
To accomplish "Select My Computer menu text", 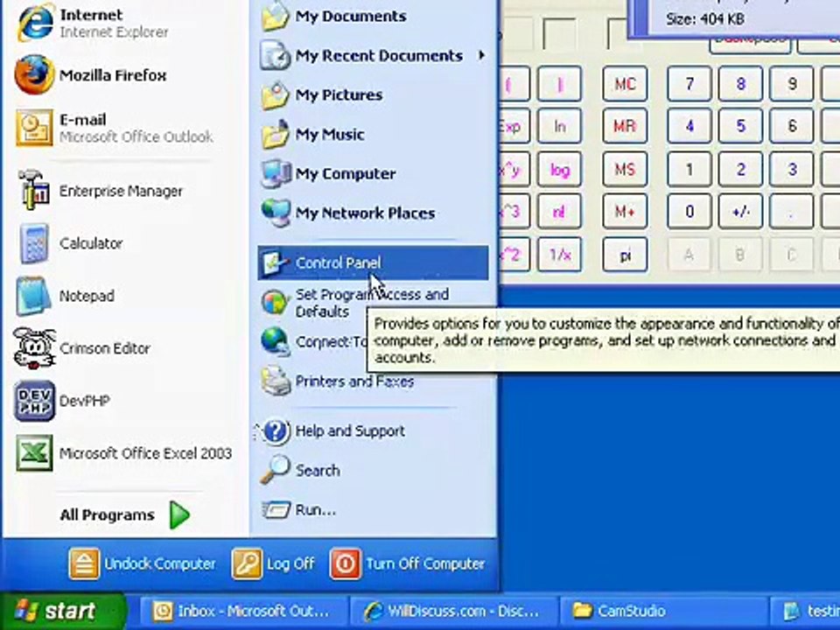I will (x=346, y=174).
